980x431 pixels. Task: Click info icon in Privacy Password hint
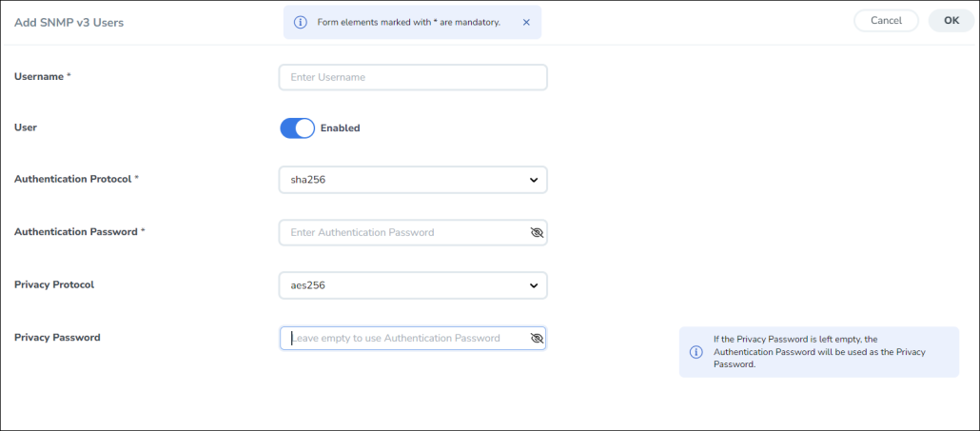click(696, 352)
